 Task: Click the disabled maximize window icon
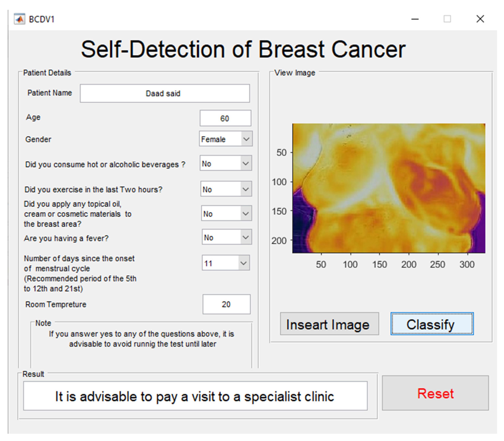pyautogui.click(x=447, y=19)
